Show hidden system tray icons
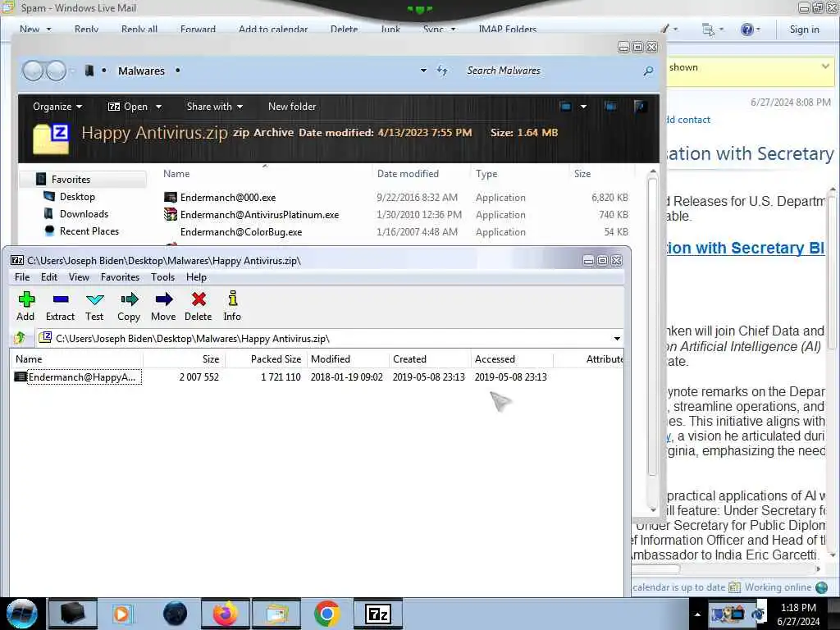840x630 pixels. pos(697,614)
